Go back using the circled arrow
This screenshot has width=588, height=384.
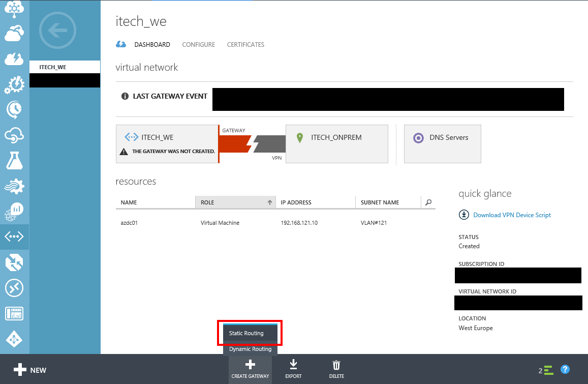coord(58,31)
